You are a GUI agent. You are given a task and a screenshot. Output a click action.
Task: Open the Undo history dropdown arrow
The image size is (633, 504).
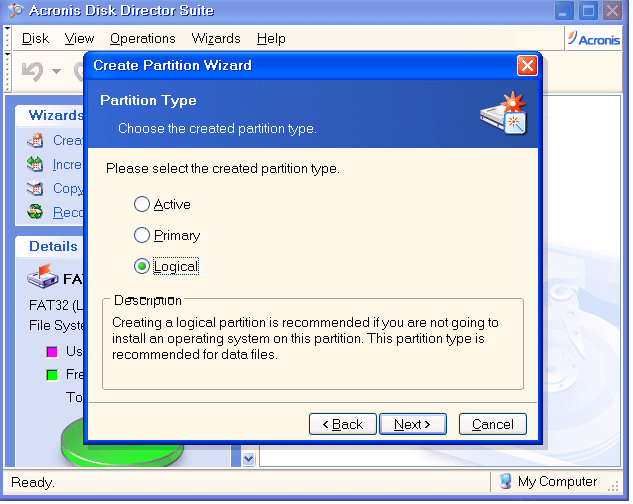(x=56, y=72)
